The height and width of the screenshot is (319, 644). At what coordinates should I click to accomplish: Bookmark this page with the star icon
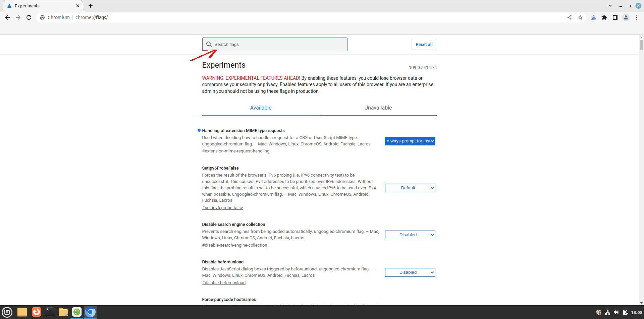tap(580, 17)
